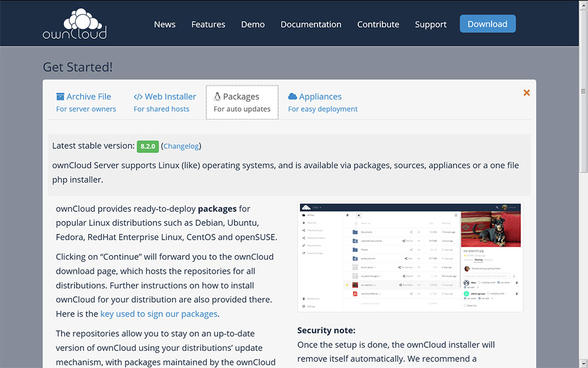The image size is (588, 368).
Task: Switch to the Archive File tab
Action: coord(86,102)
